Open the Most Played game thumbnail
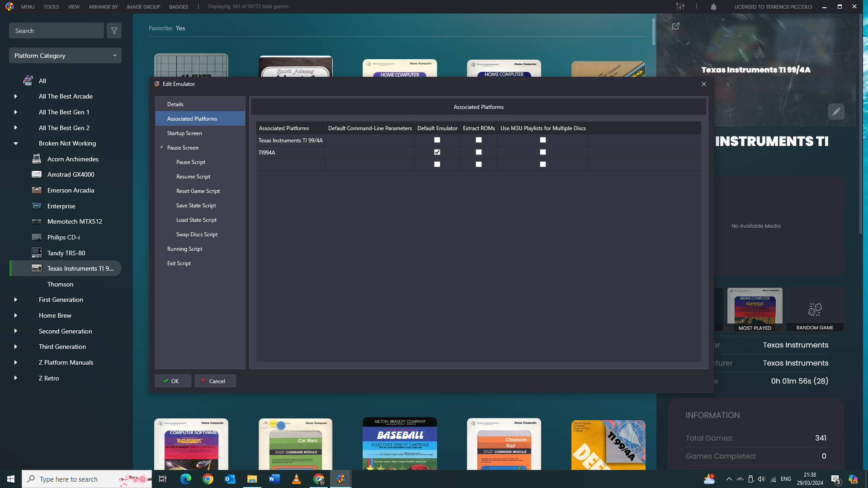This screenshot has width=868, height=488. pos(755,310)
